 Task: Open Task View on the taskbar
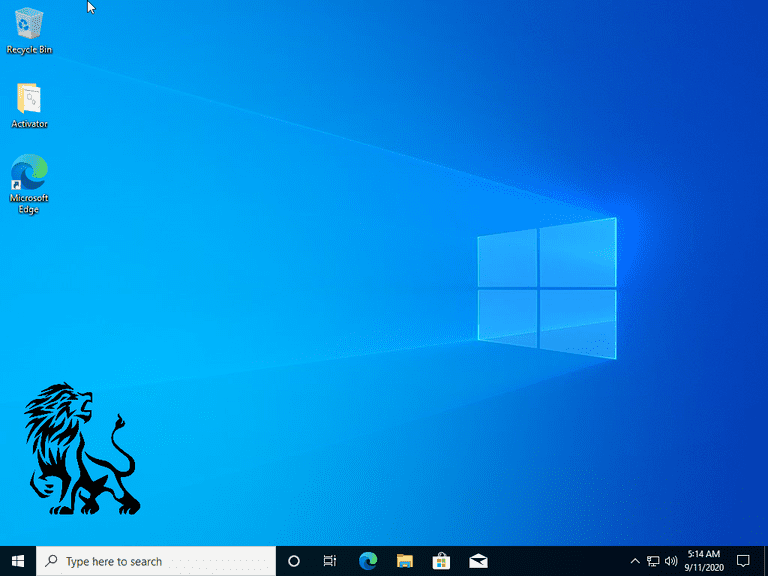click(x=330, y=561)
